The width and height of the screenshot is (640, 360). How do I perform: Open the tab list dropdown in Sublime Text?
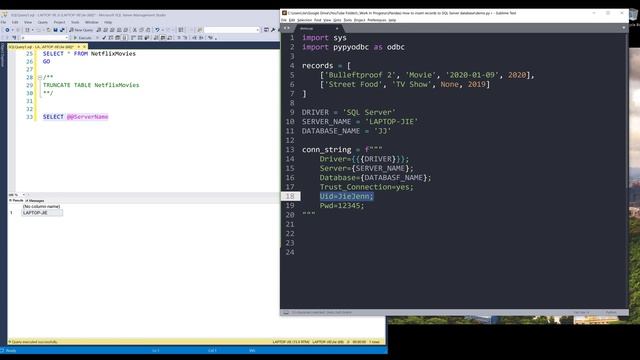point(623,28)
